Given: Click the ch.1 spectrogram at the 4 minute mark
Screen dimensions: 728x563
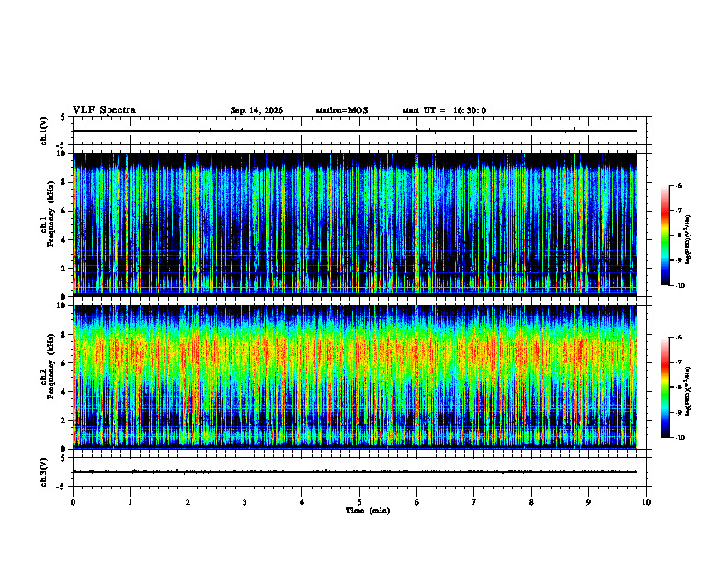Looking at the screenshot, I should [302, 224].
